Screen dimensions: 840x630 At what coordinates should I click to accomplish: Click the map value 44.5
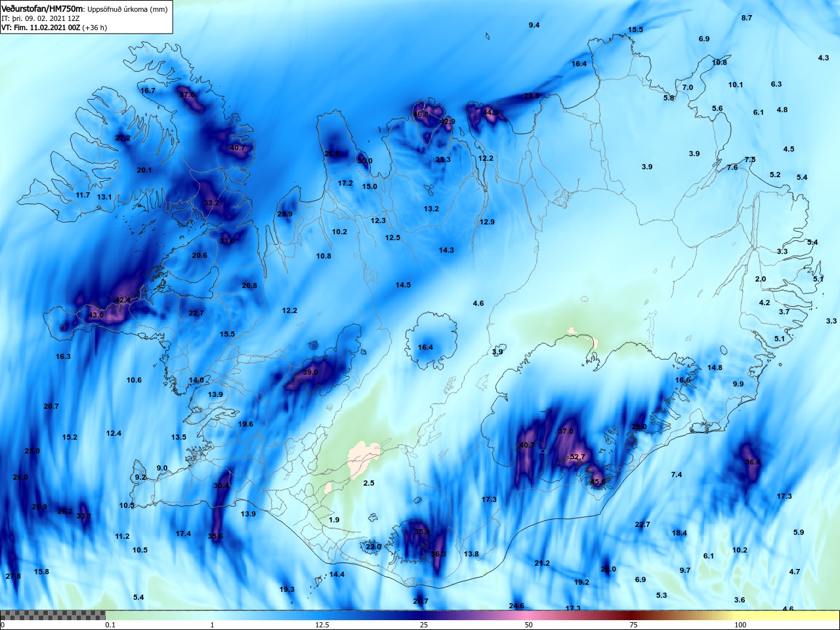[490, 112]
